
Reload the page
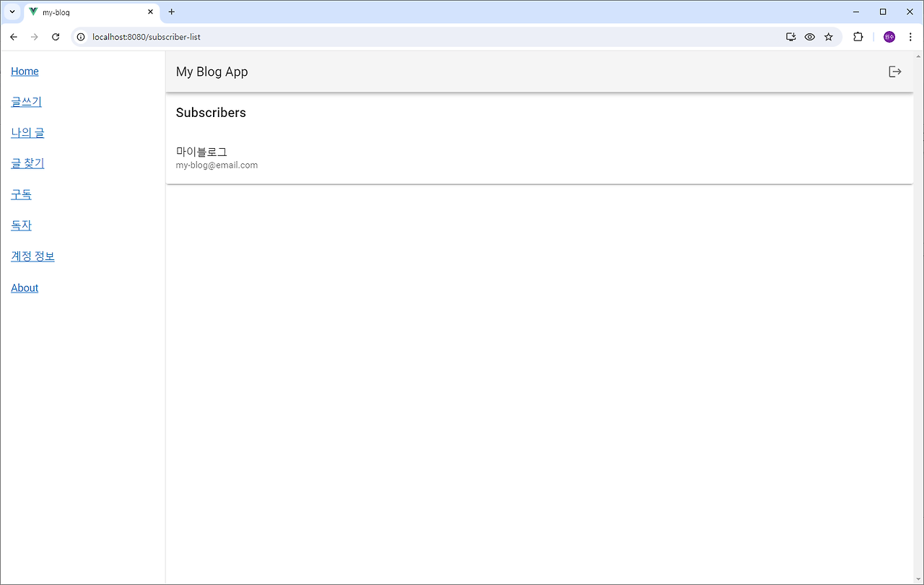[x=56, y=37]
